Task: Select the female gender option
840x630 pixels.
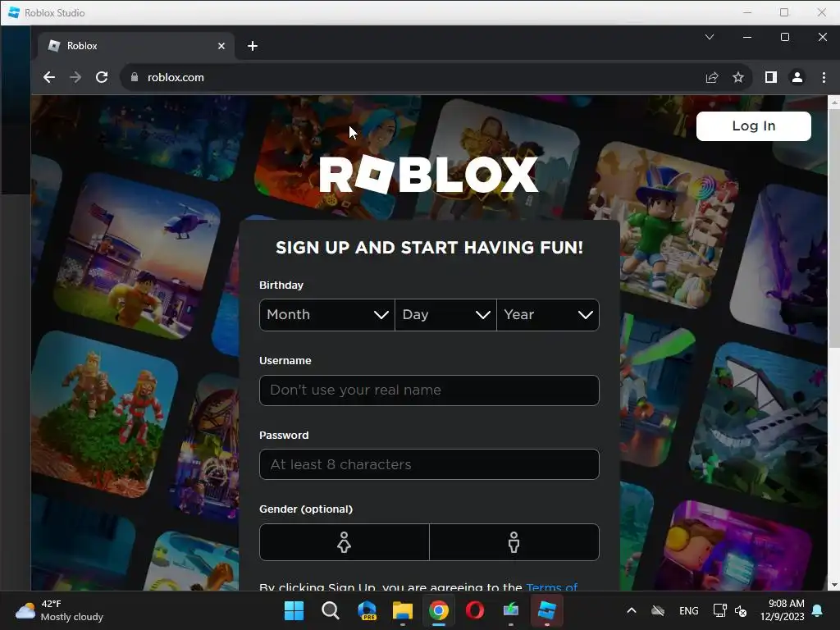Action: (345, 542)
